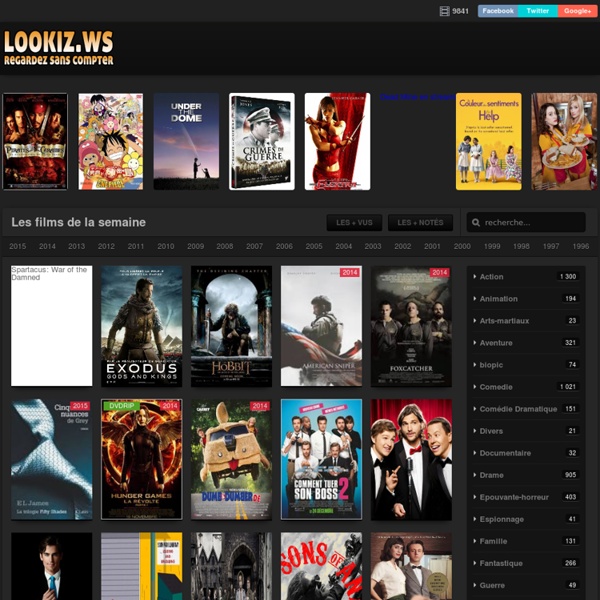Open Hunger Games La Révolte poster
The image size is (600, 600).
(x=142, y=460)
